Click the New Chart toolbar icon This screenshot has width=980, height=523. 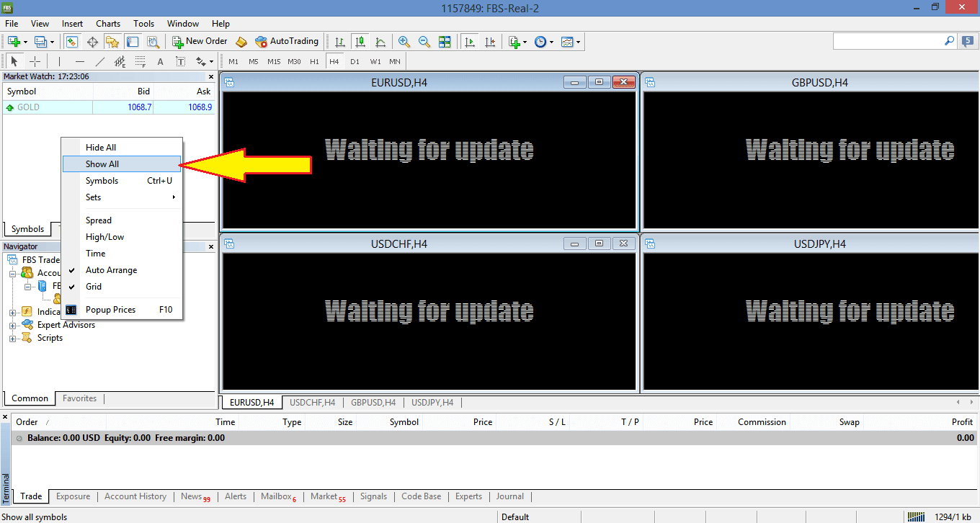tap(14, 42)
